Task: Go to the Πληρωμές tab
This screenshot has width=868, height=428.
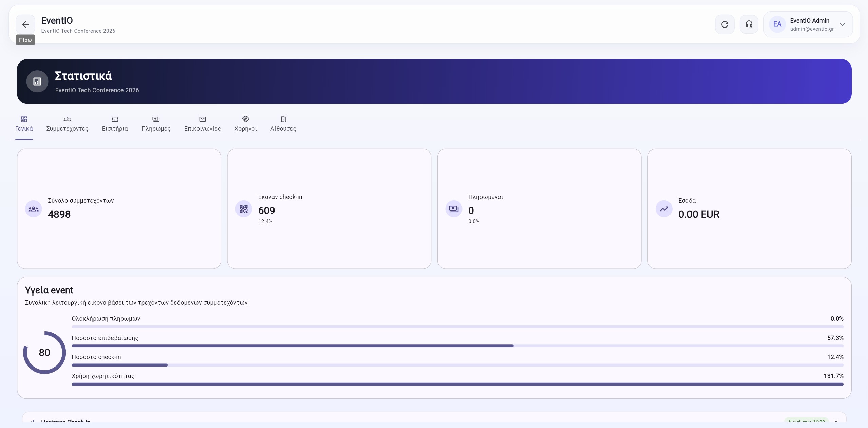Action: tap(156, 124)
